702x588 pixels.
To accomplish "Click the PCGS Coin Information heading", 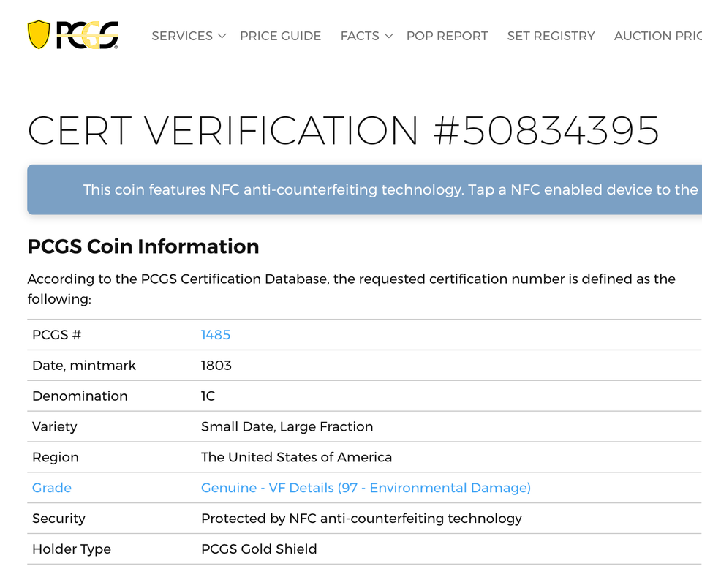I will [143, 246].
